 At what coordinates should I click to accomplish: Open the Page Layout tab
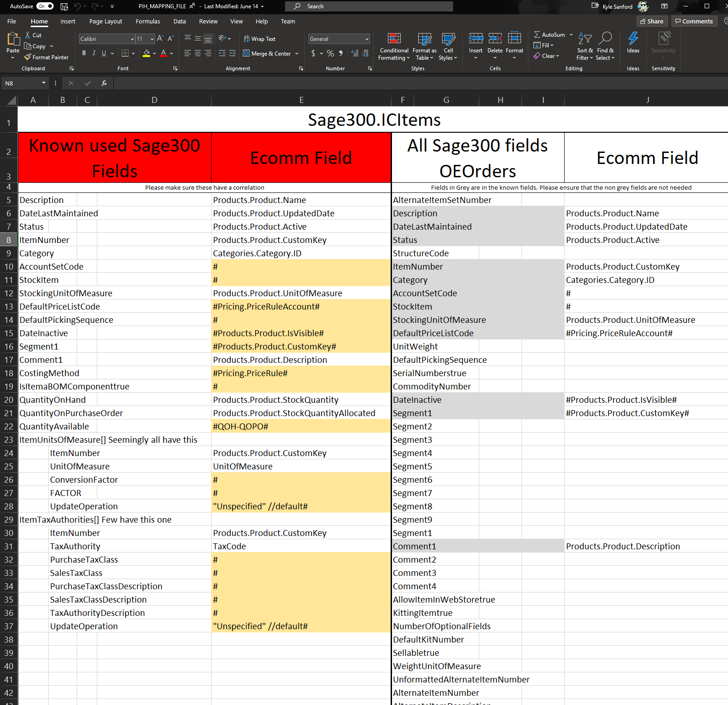click(x=106, y=22)
